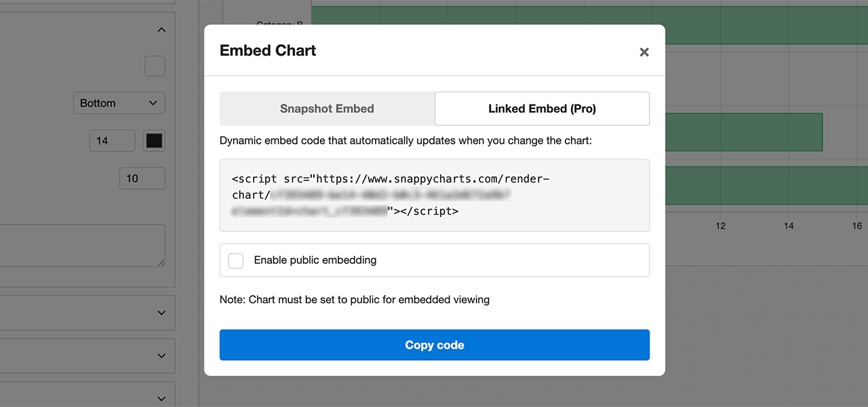Click the X icon on the modal
The image size is (868, 407).
(x=644, y=51)
